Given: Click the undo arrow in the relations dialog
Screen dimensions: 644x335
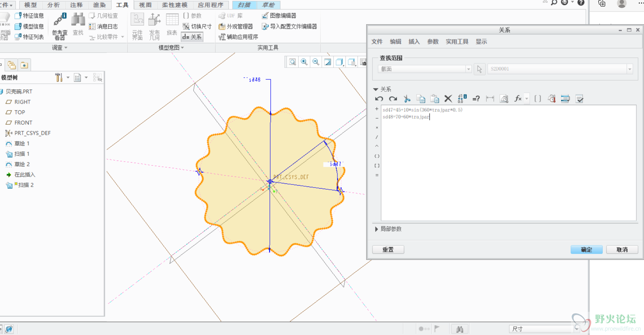Looking at the screenshot, I should 379,99.
